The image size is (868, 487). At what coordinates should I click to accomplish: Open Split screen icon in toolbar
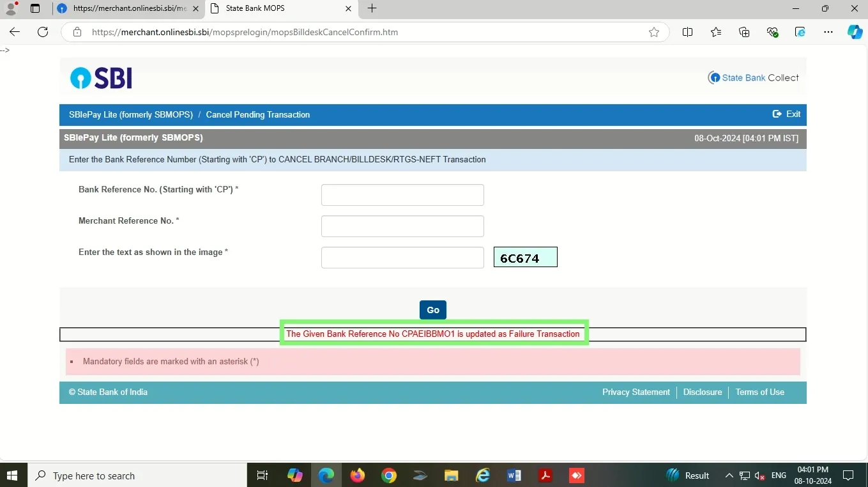[688, 32]
